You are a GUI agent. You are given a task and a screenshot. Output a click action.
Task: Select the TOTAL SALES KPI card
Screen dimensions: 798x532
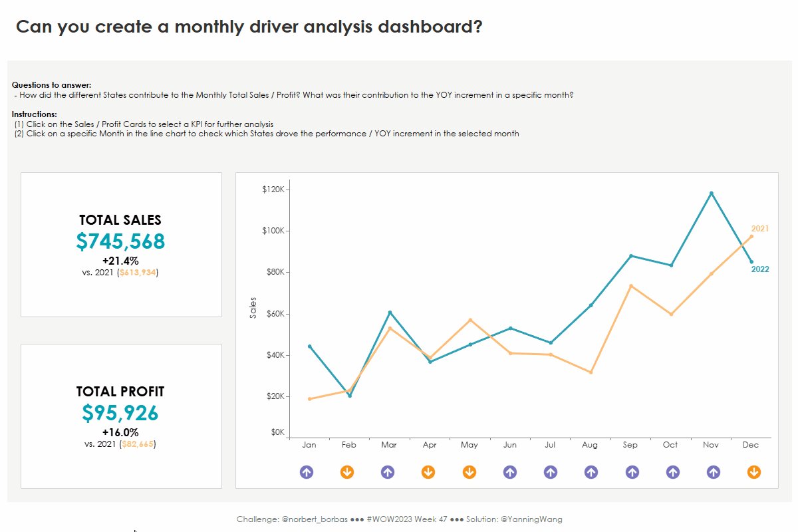[121, 245]
